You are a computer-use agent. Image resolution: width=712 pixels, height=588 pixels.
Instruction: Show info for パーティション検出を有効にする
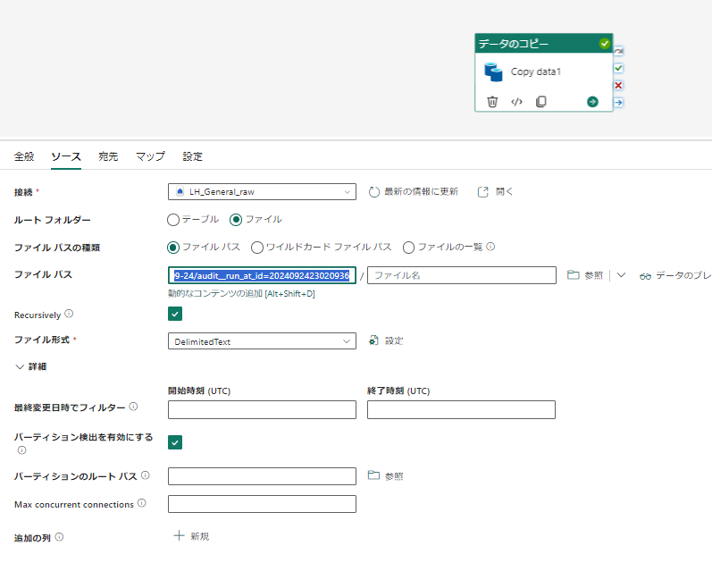tap(21, 450)
